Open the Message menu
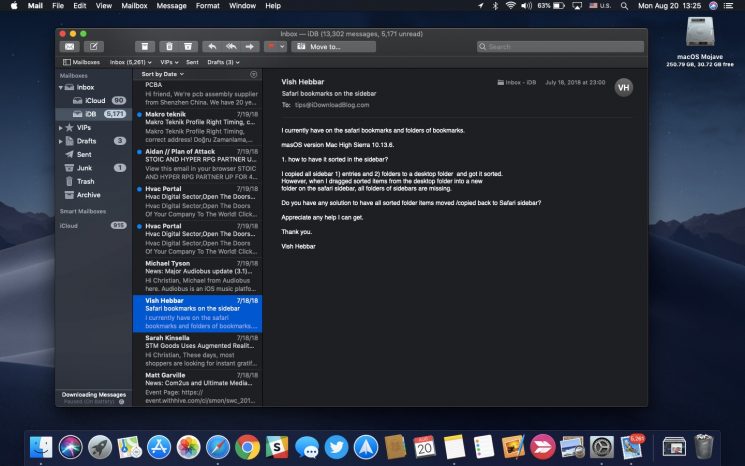745x466 pixels. 172,6
